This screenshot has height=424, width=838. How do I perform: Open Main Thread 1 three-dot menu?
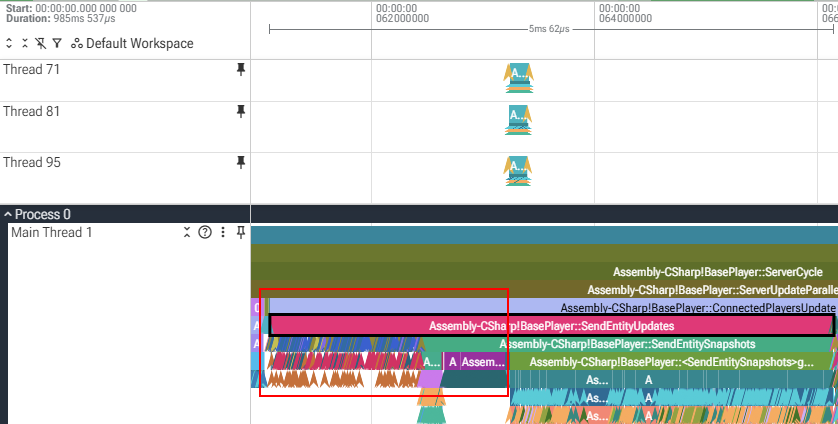(223, 232)
